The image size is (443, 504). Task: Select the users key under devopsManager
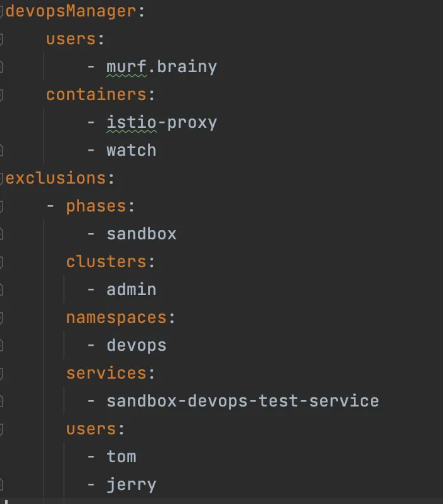pyautogui.click(x=71, y=39)
